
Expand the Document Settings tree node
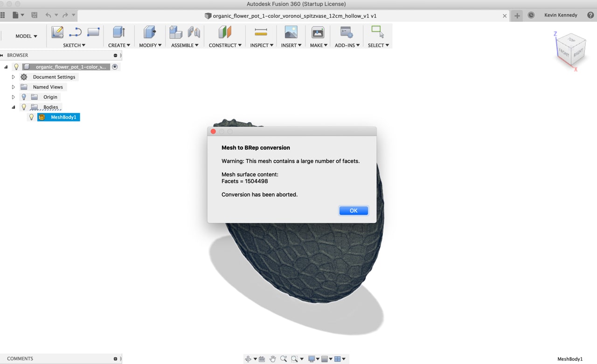(14, 77)
